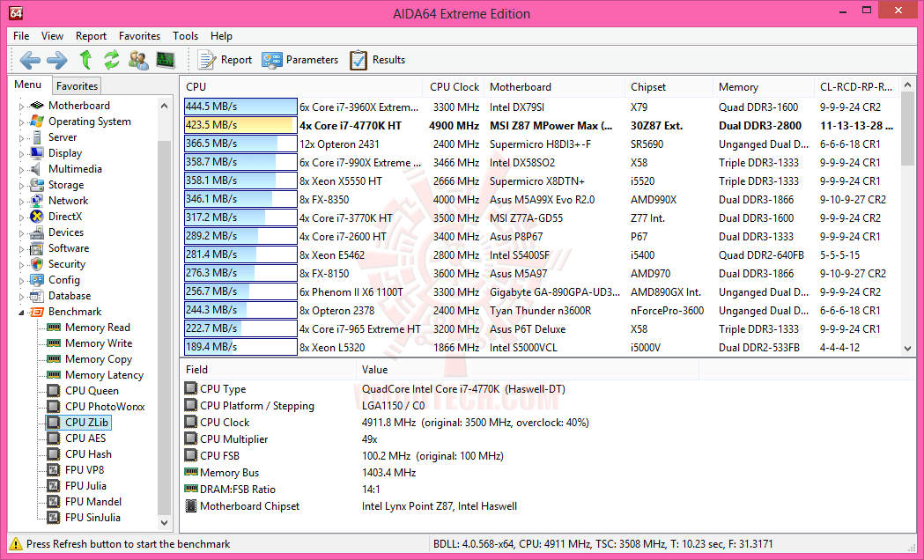Click the Config tree icon

coord(36,280)
